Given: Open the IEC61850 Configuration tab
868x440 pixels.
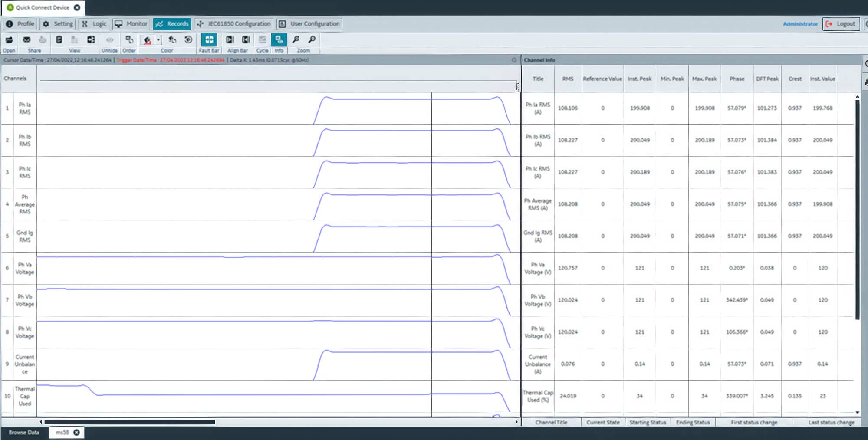Looking at the screenshot, I should point(233,24).
